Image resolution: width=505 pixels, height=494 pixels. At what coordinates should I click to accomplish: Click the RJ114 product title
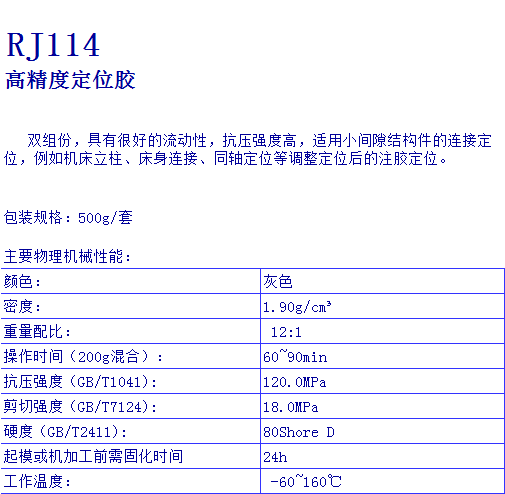53,45
